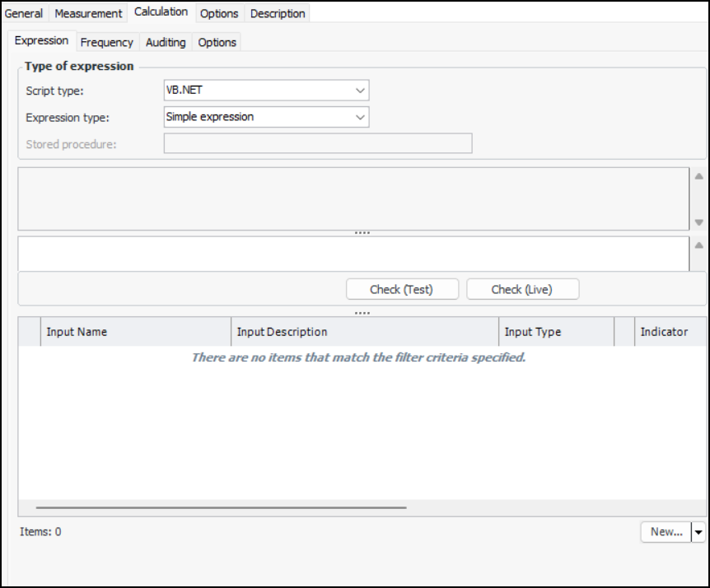Viewport: 710px width, 588px height.
Task: Click the horizontal scrollbar under the inputs grid
Action: click(221, 508)
